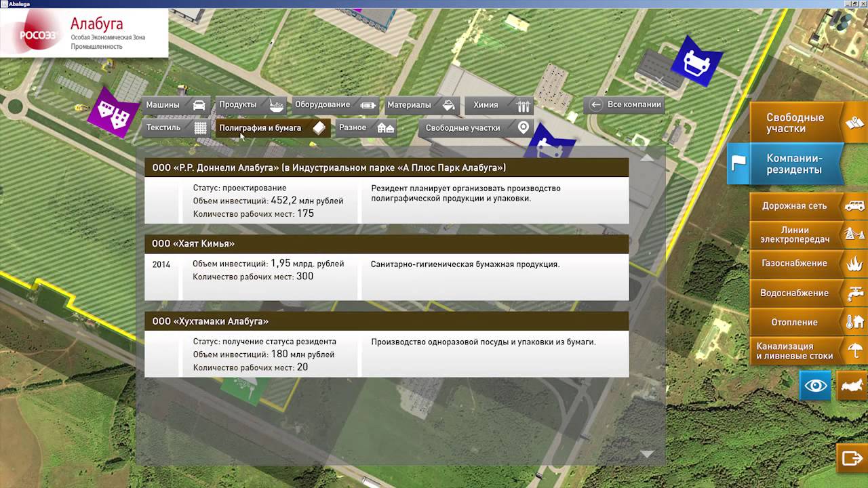Viewport: 868px width, 488px height.
Task: Click the year 2014 in Хаят Кимья row
Action: [x=161, y=264]
